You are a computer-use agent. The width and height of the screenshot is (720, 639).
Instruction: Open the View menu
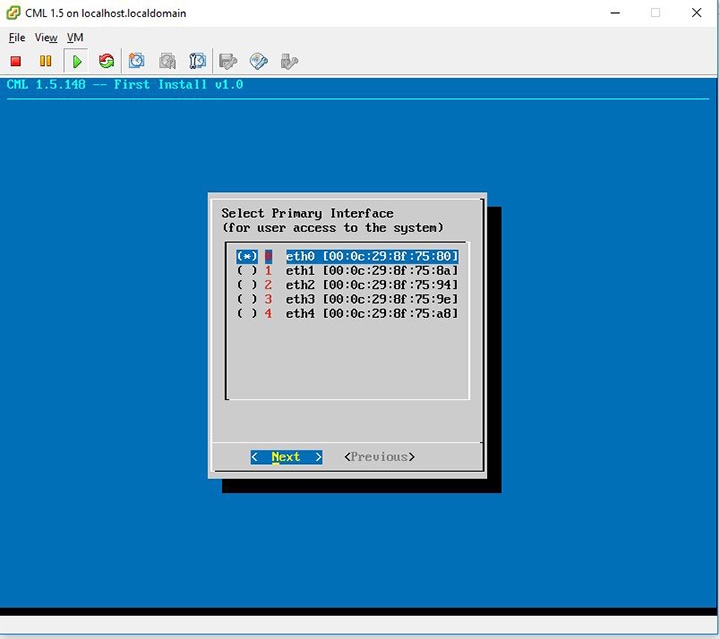tap(46, 38)
